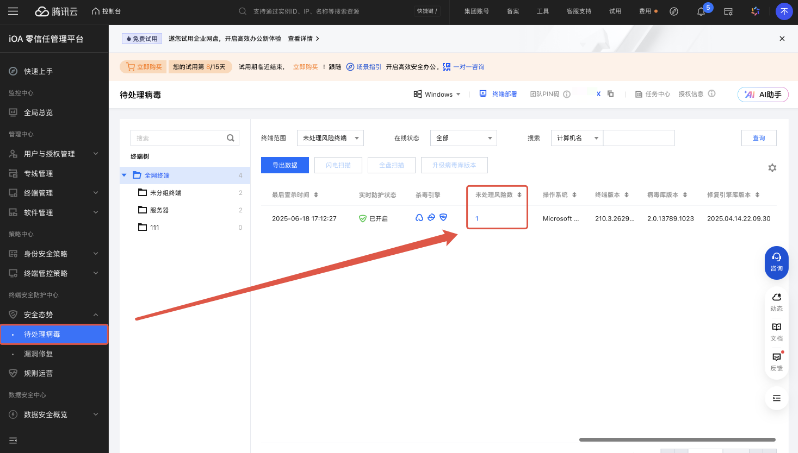Close the free trial banner
Viewport: 798px width, 453px height.
point(782,38)
